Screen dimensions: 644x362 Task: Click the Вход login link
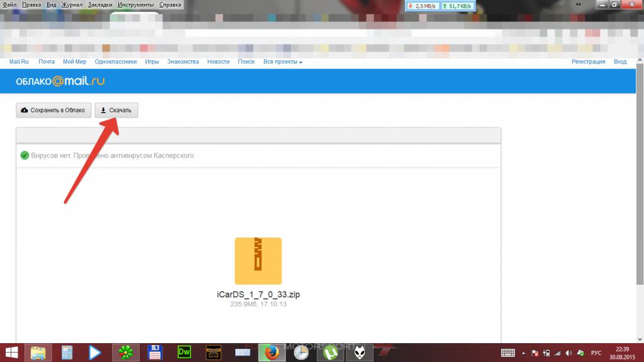(x=620, y=62)
